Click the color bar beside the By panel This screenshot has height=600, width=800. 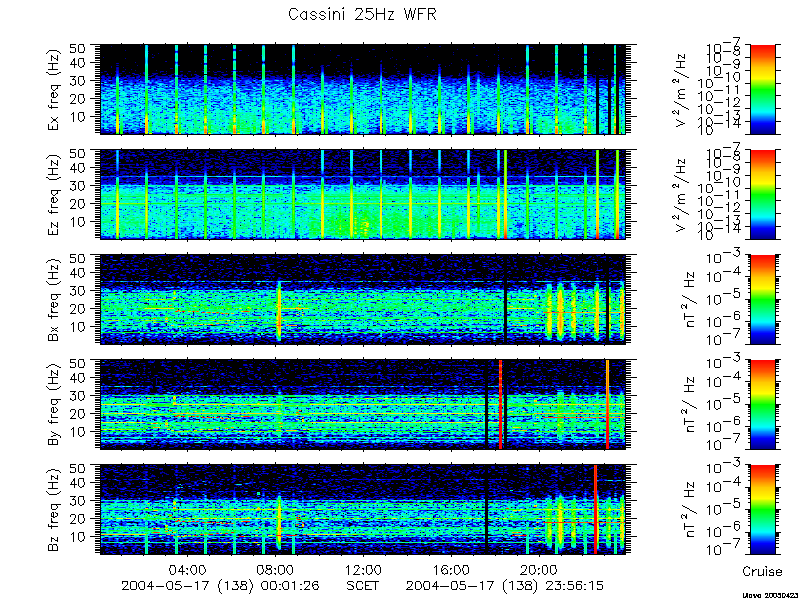762,404
